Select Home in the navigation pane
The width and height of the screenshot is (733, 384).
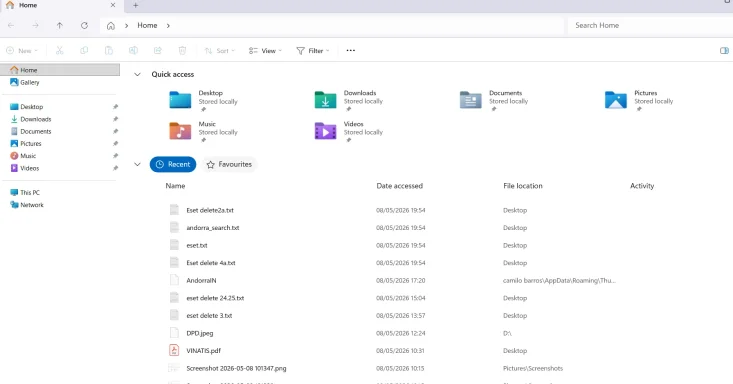[60, 70]
